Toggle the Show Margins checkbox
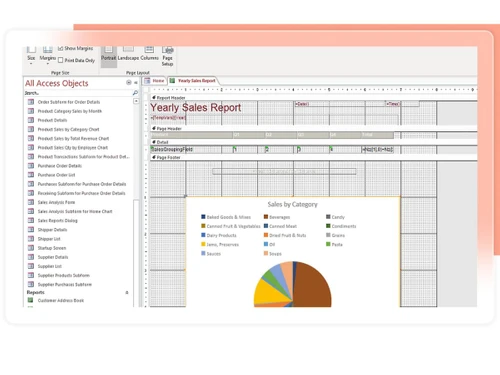Image resolution: width=500 pixels, height=375 pixels. pos(60,48)
